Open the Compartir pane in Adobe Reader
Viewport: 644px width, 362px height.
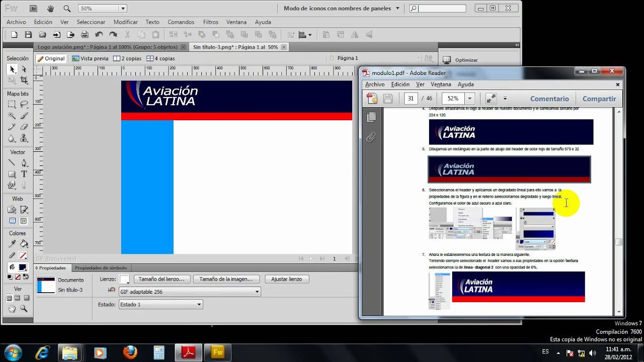[599, 99]
